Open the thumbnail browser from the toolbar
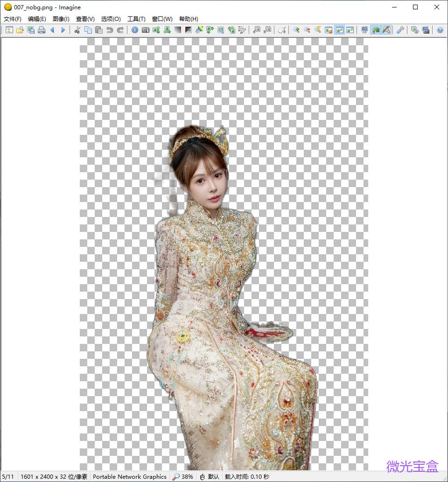 click(x=9, y=30)
